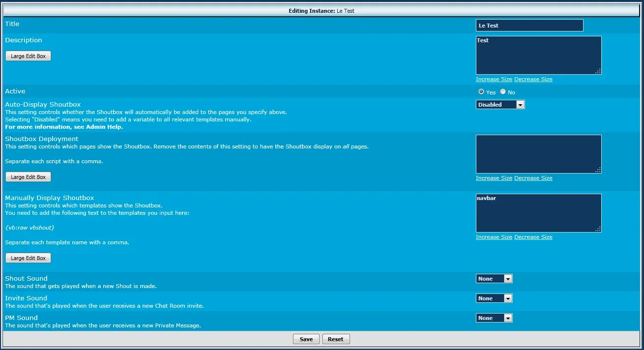Viewport: 644px width, 350px height.
Task: Click the 'Auto-Display Shoutbox' setting label
Action: tap(43, 104)
